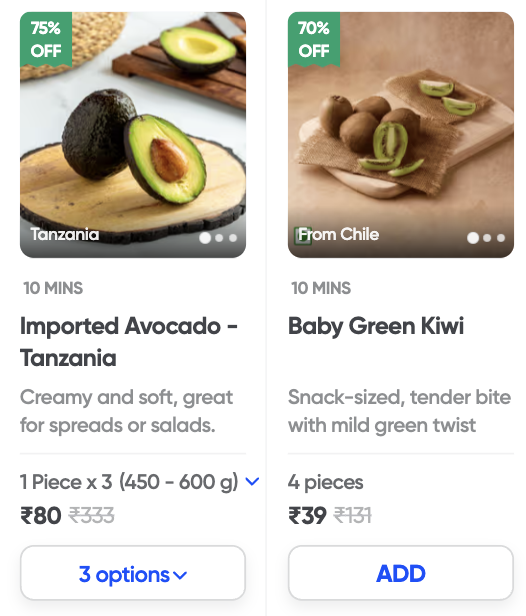Screen dimensions: 526x616
Task: Select first carousel dot on kiwi image
Action: tap(473, 238)
